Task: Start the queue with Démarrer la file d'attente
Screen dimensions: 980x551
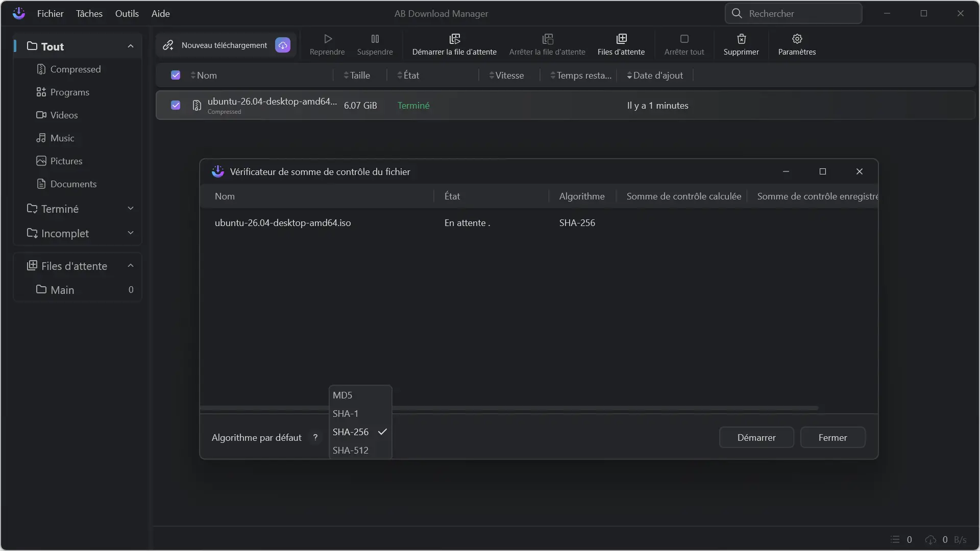Action: (x=454, y=45)
